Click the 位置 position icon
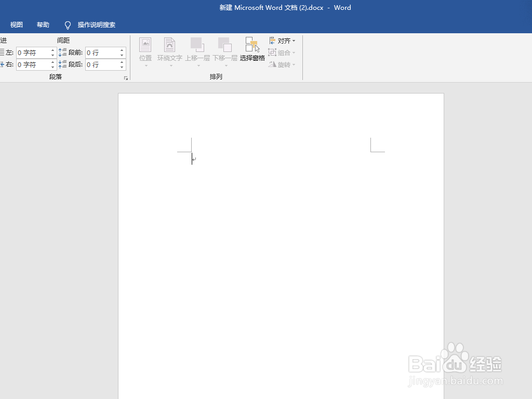532x399 pixels. click(145, 45)
